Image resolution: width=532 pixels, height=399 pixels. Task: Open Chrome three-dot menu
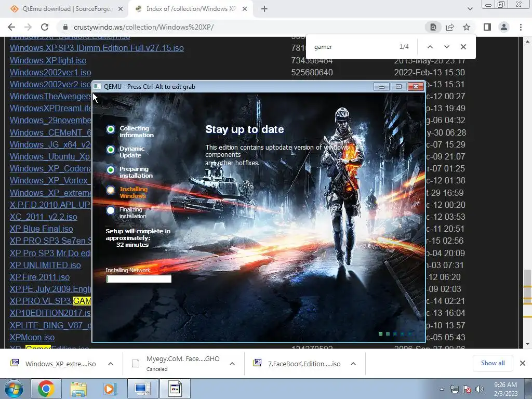521,27
